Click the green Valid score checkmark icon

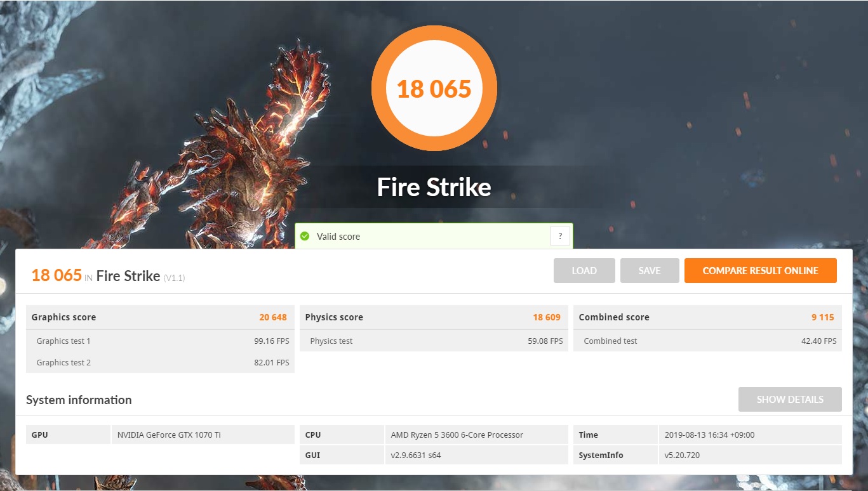tap(305, 237)
